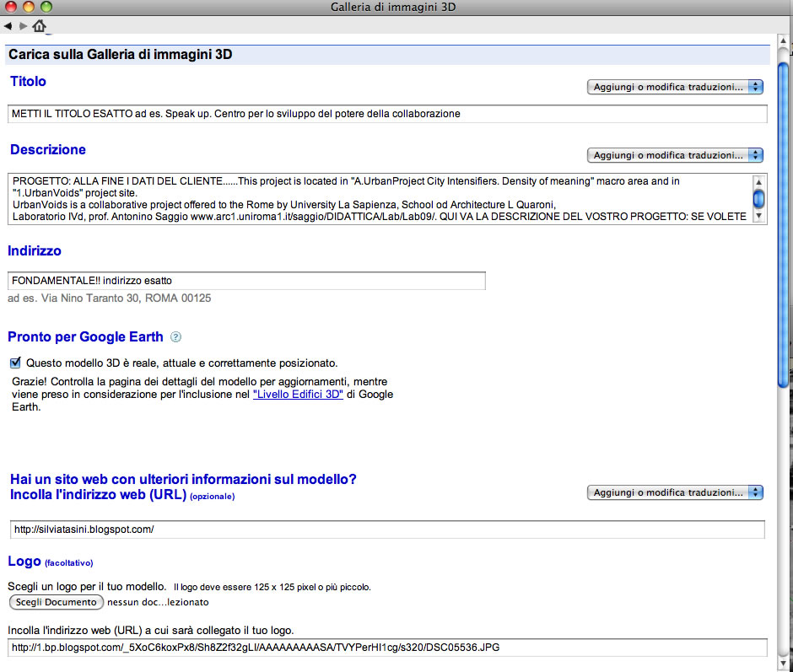Focus the Indirizzo address field
The image size is (793, 672).
pos(245,281)
